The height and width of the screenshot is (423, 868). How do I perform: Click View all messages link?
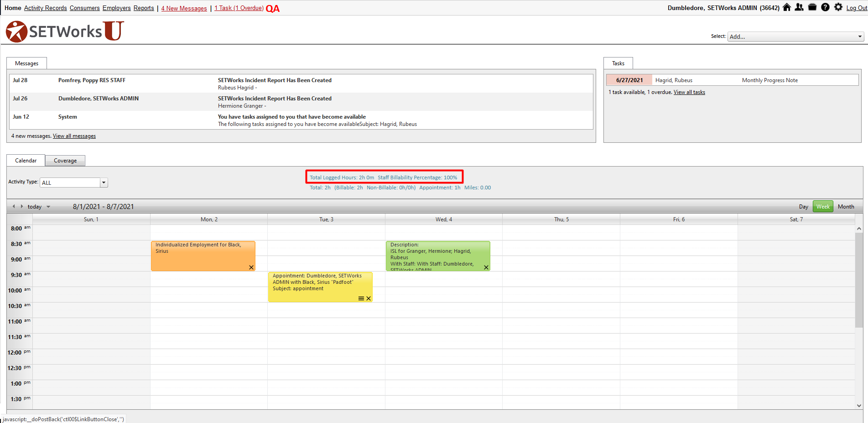pyautogui.click(x=74, y=136)
